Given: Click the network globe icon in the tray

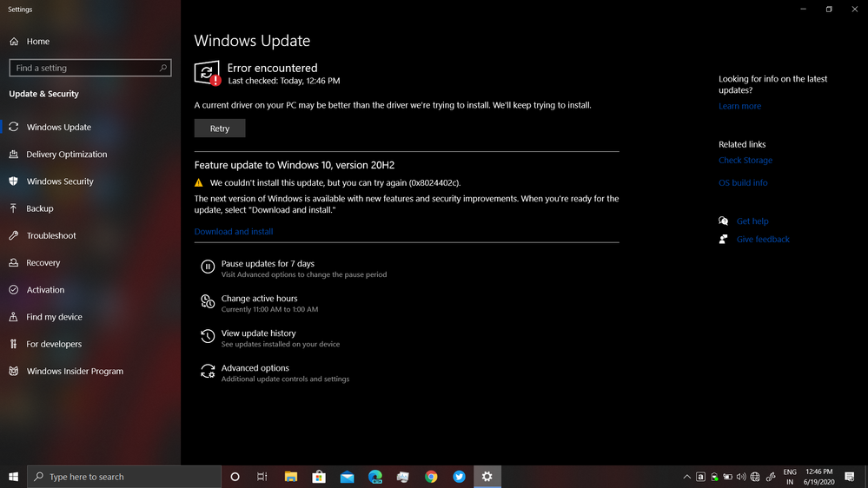Looking at the screenshot, I should coord(755,477).
